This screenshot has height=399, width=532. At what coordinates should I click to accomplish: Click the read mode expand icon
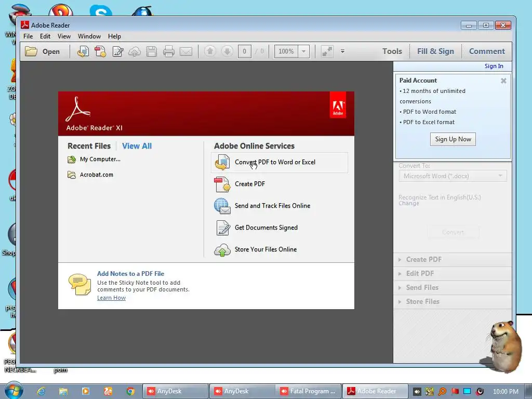coord(327,51)
